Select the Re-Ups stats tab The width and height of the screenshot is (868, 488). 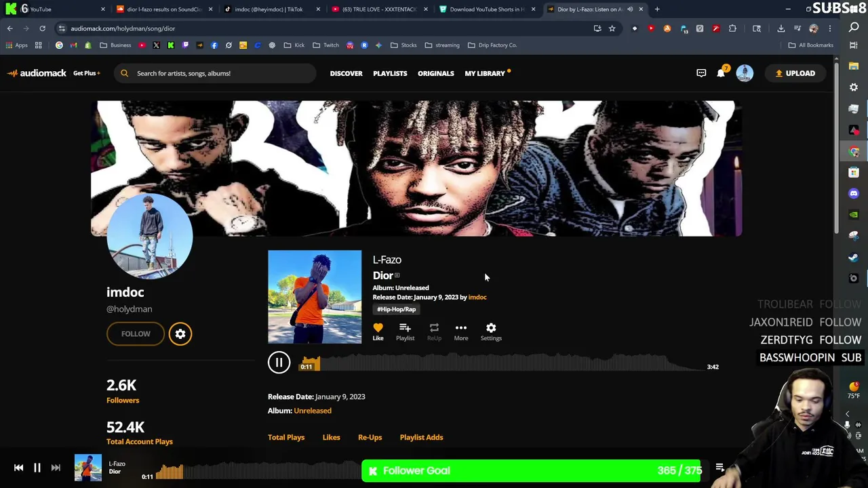click(x=370, y=437)
